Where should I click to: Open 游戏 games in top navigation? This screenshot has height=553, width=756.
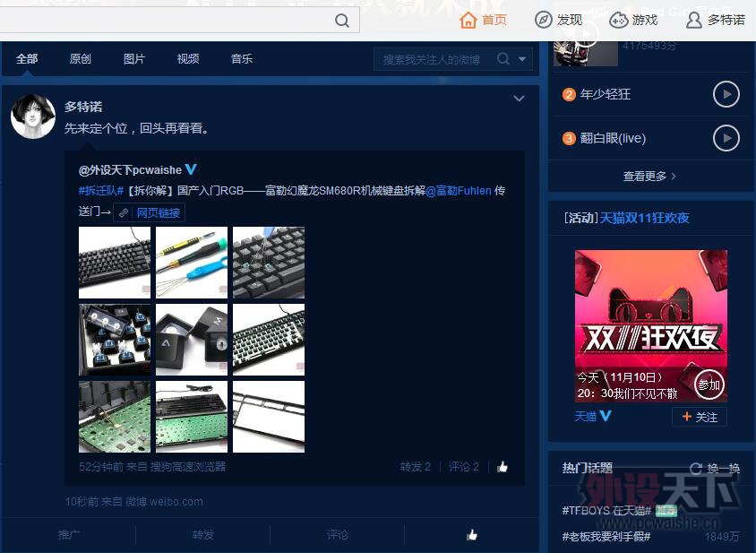(633, 20)
